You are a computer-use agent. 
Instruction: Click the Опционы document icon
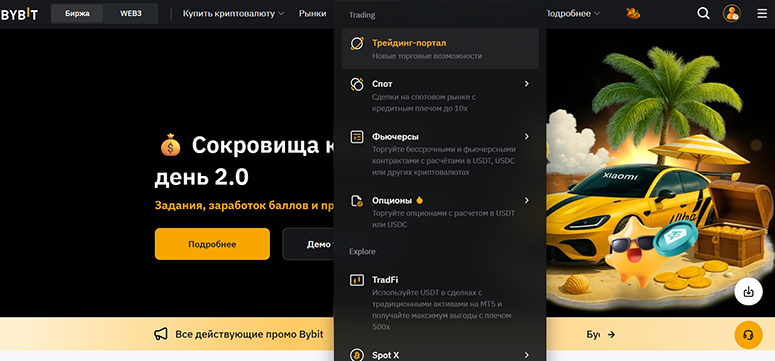(357, 201)
